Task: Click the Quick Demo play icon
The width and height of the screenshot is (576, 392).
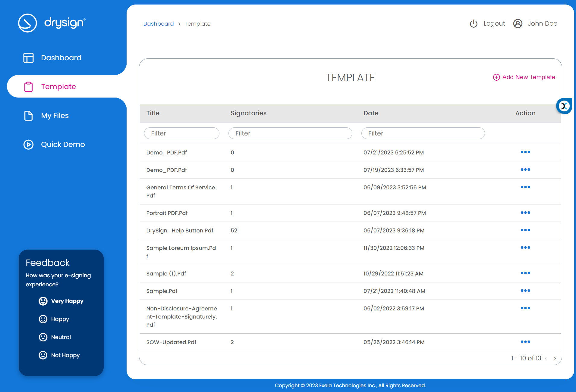Action: coord(28,145)
